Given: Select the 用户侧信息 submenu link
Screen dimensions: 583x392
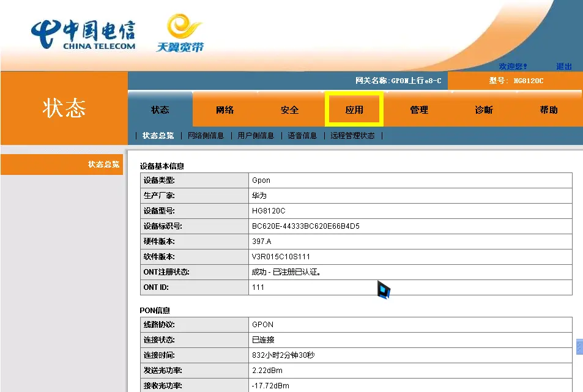Looking at the screenshot, I should click(x=256, y=136).
